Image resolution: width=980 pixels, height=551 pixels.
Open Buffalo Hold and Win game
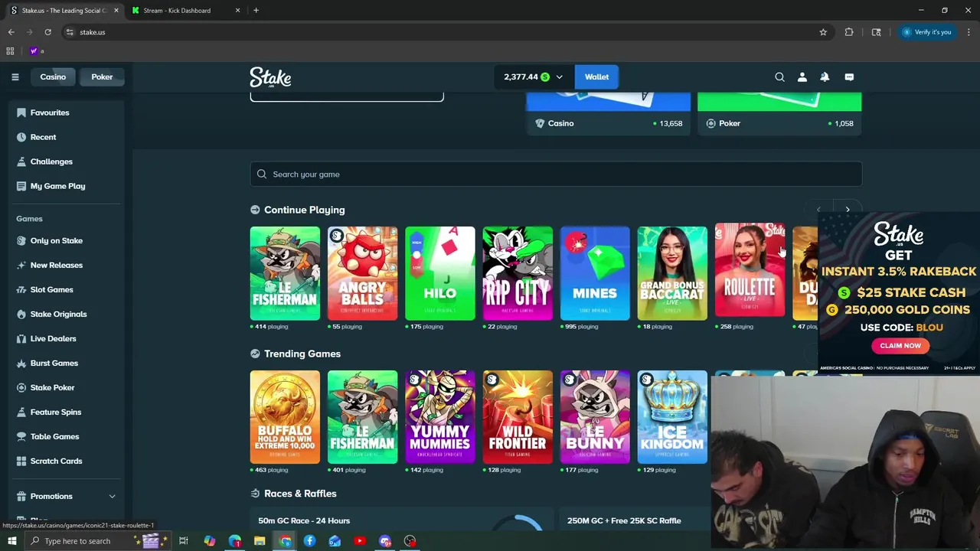tap(285, 417)
